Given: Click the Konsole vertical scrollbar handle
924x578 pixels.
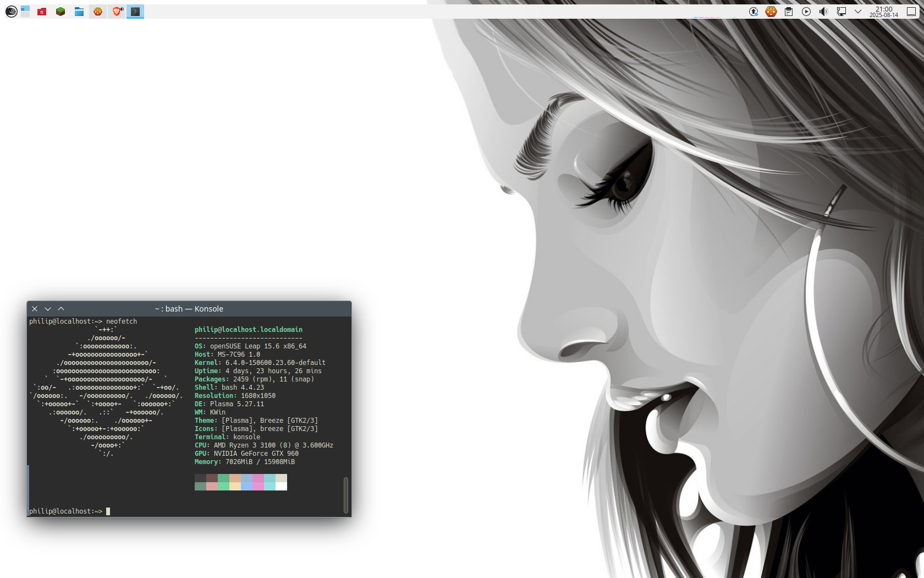Looking at the screenshot, I should click(x=346, y=494).
